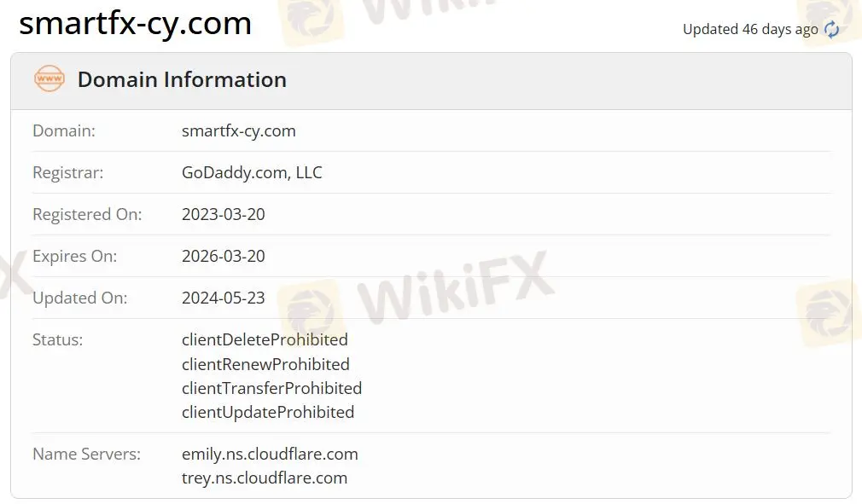Click the Expires On label
862x504 pixels.
tap(75, 257)
